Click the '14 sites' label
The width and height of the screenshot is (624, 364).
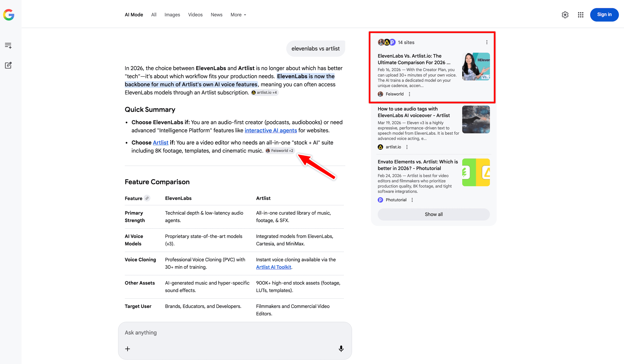click(x=406, y=42)
